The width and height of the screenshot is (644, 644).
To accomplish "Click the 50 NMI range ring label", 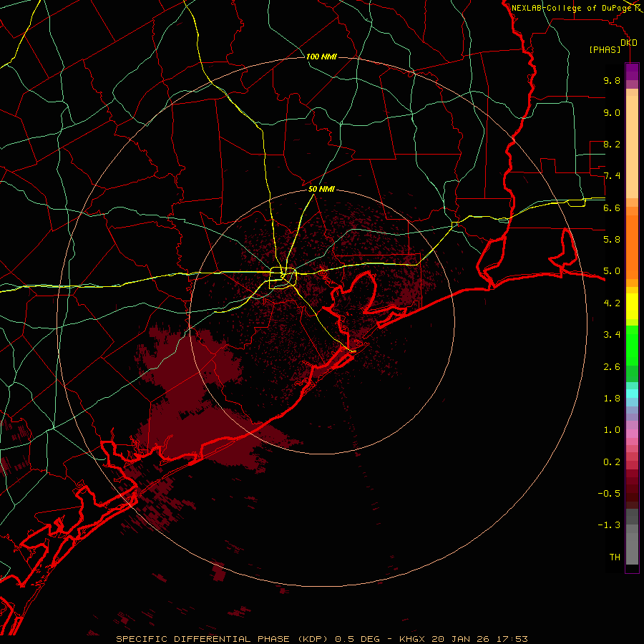I will click(x=321, y=189).
